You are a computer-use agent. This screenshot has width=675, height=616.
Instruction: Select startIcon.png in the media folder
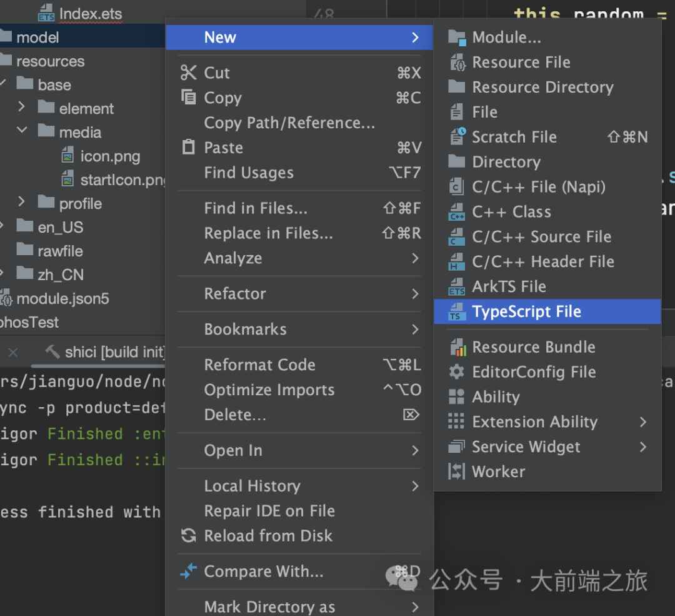122,181
